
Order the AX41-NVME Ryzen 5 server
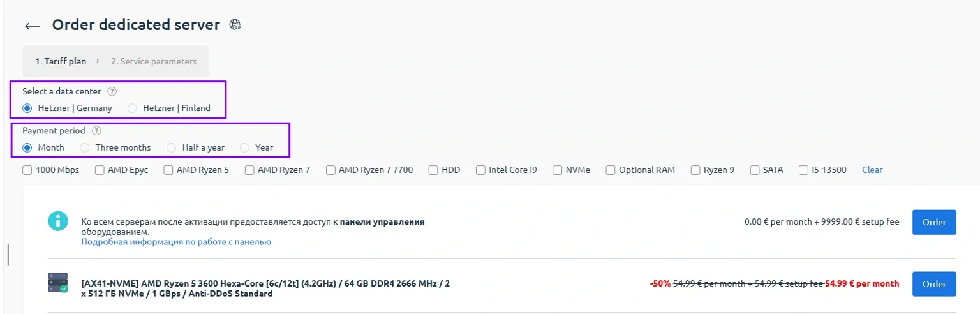pos(934,284)
